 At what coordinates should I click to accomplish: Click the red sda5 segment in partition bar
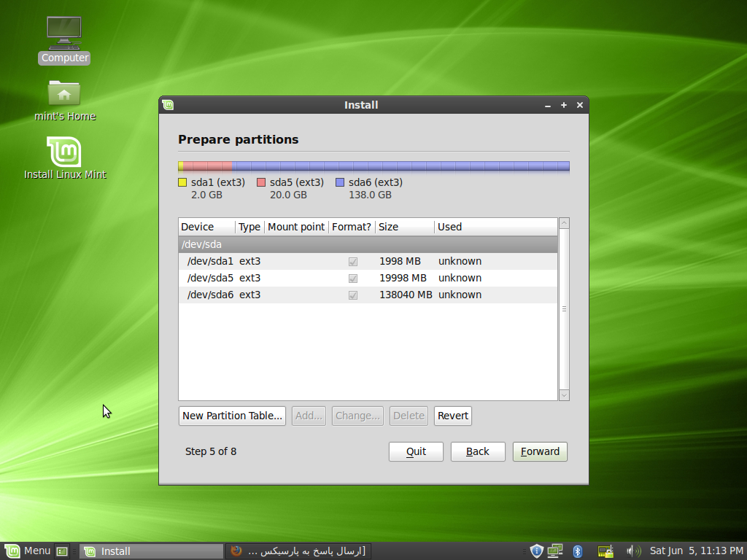[208, 166]
